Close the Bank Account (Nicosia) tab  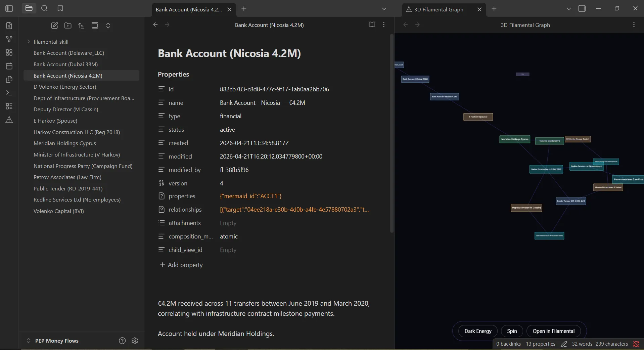point(229,9)
